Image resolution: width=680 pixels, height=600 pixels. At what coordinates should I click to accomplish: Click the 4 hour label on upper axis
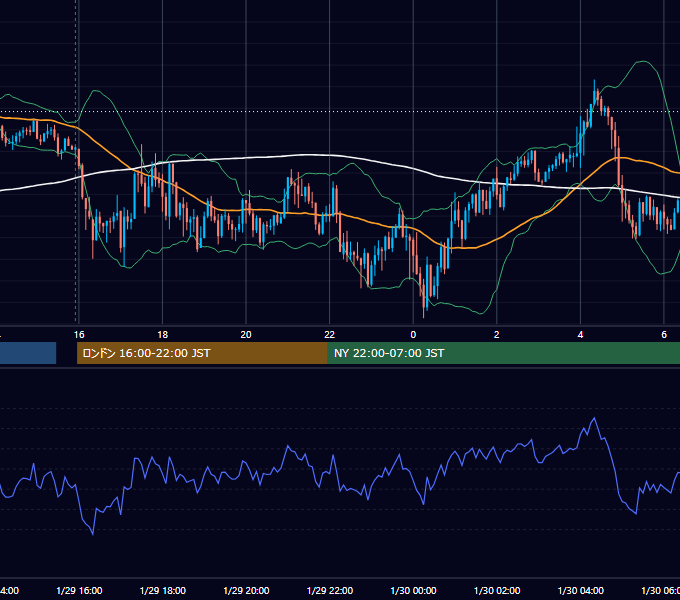click(580, 335)
